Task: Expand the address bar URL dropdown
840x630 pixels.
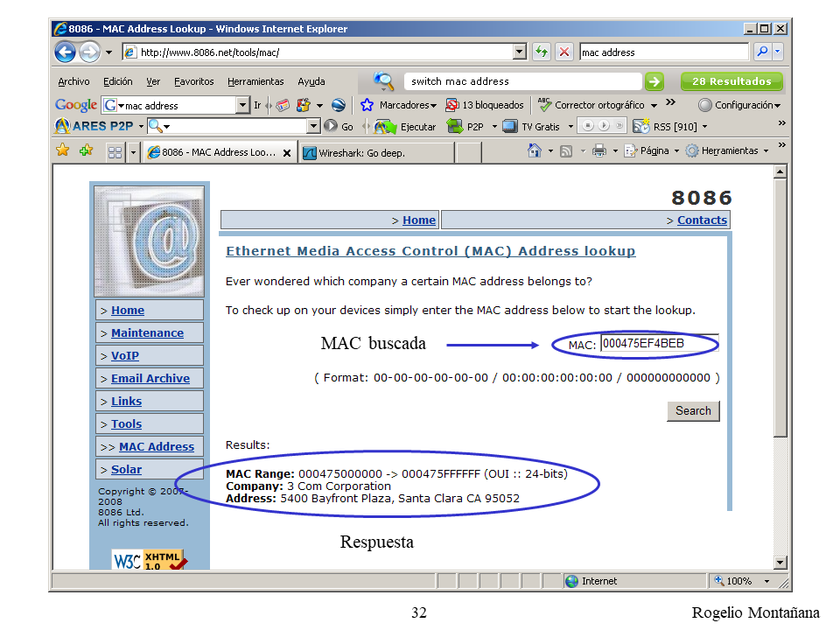Action: click(520, 52)
